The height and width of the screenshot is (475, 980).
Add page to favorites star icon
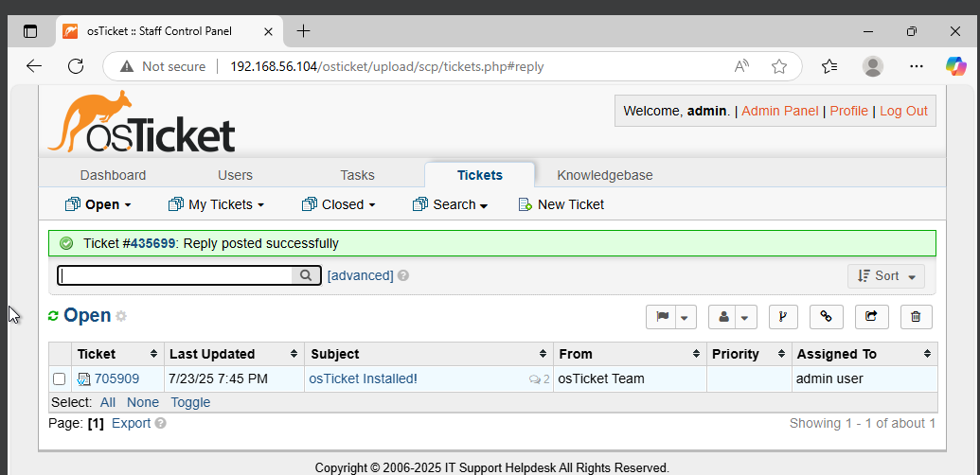pyautogui.click(x=778, y=66)
